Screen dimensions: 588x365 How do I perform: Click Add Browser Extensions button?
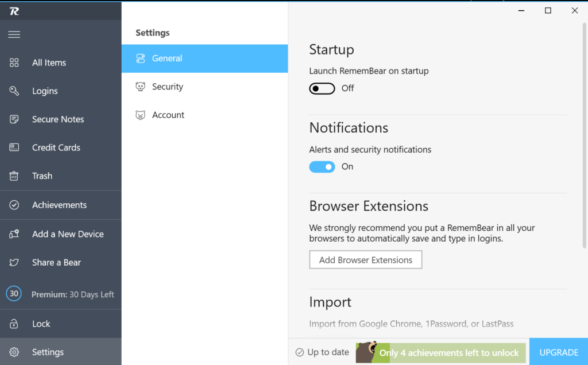tap(366, 260)
